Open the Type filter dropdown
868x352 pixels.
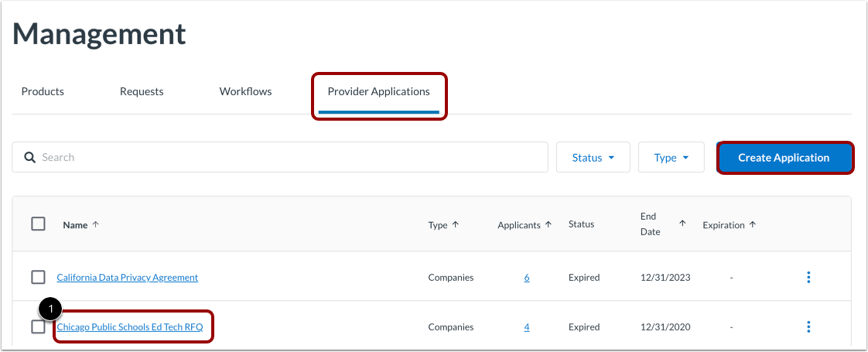671,157
